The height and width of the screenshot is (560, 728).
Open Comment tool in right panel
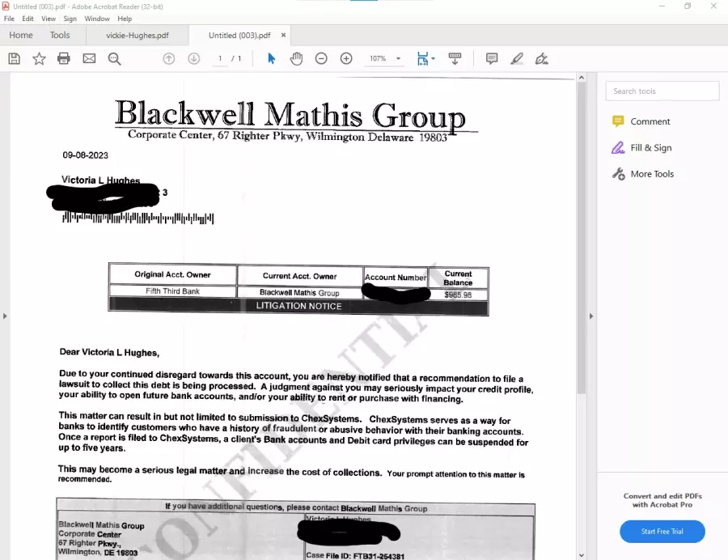tap(641, 121)
